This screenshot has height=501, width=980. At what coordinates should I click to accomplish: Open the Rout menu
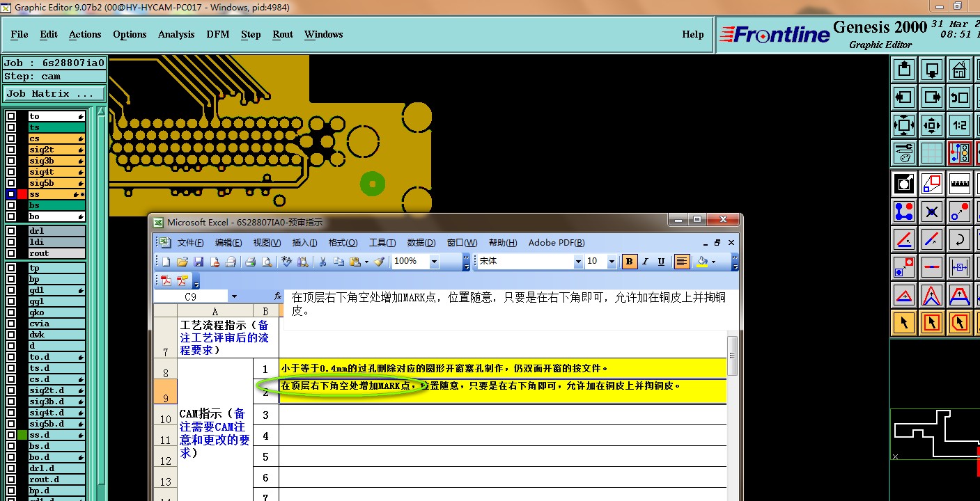pos(283,34)
